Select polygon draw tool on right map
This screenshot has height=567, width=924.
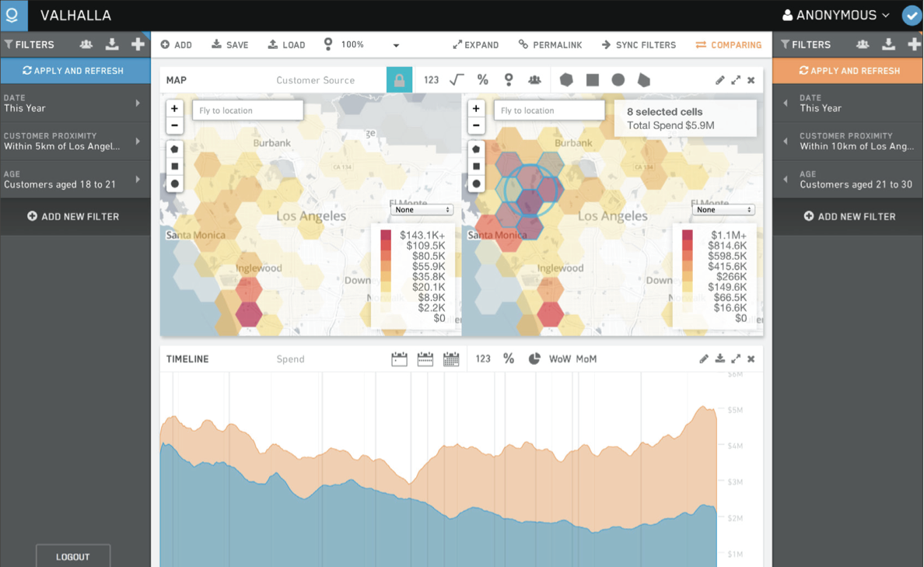pyautogui.click(x=476, y=149)
